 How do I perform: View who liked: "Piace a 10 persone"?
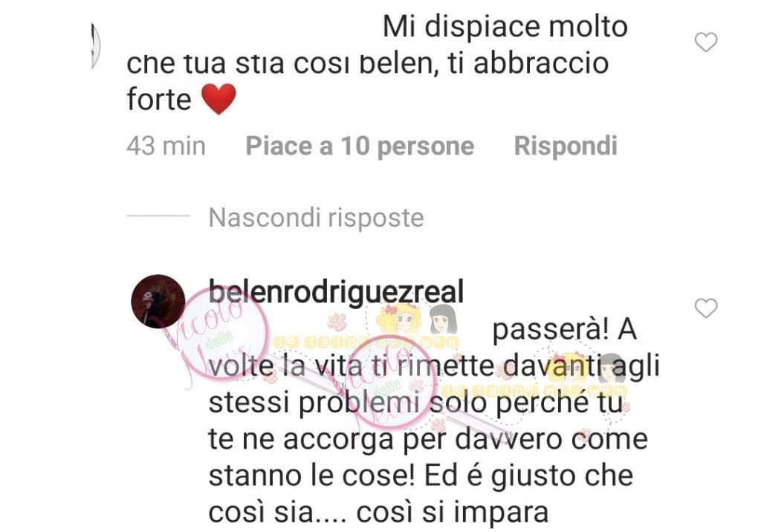(x=360, y=146)
